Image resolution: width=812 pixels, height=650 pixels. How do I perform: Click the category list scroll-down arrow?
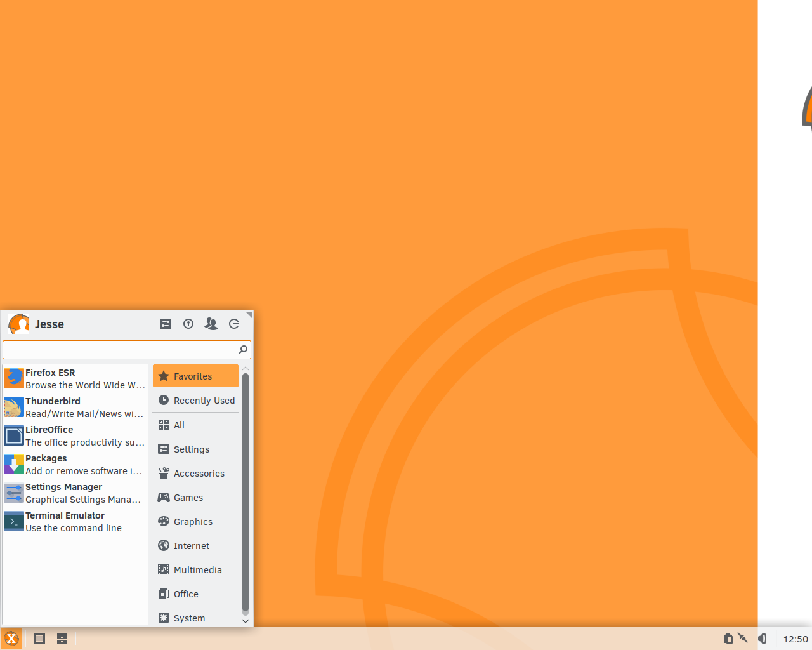tap(246, 621)
